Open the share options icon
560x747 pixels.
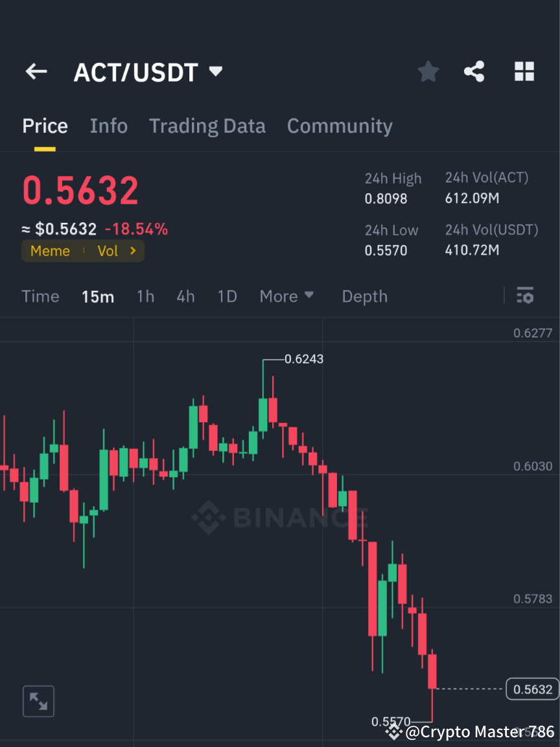[x=474, y=71]
